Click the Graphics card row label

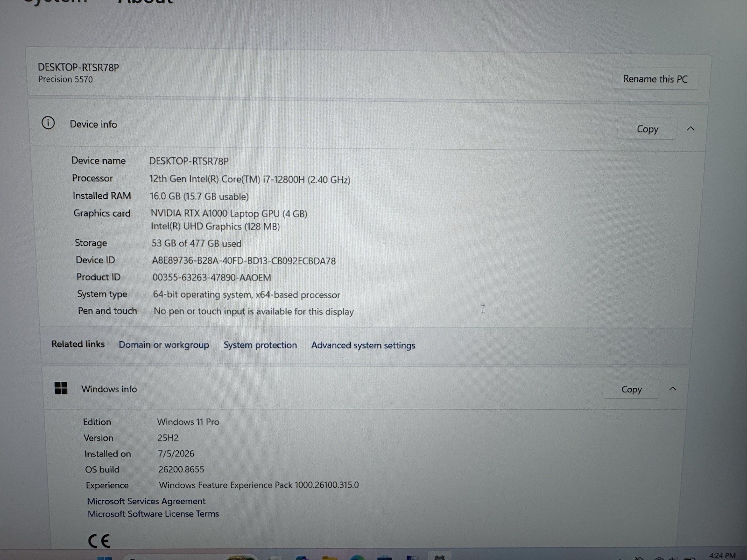click(102, 213)
